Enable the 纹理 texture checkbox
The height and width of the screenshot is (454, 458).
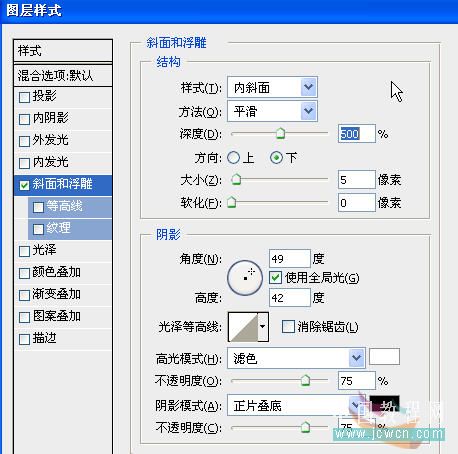38,229
